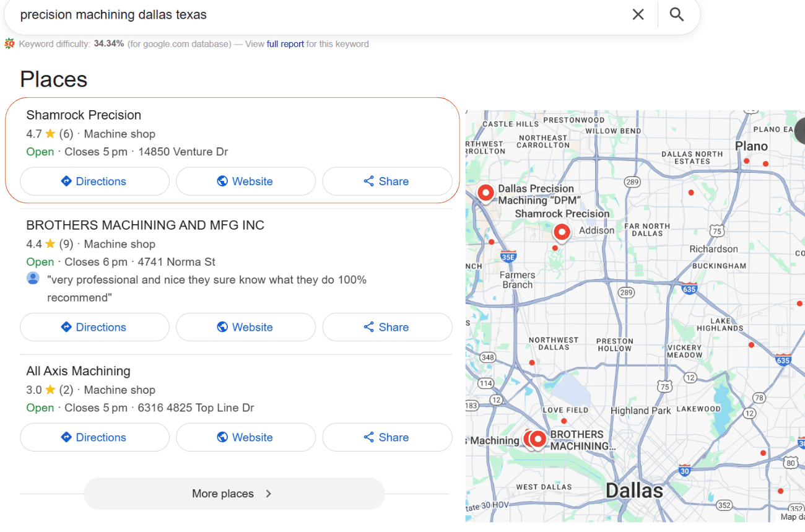Click the Shamrock Precision label on the map
The image size is (805, 532).
[x=562, y=214]
